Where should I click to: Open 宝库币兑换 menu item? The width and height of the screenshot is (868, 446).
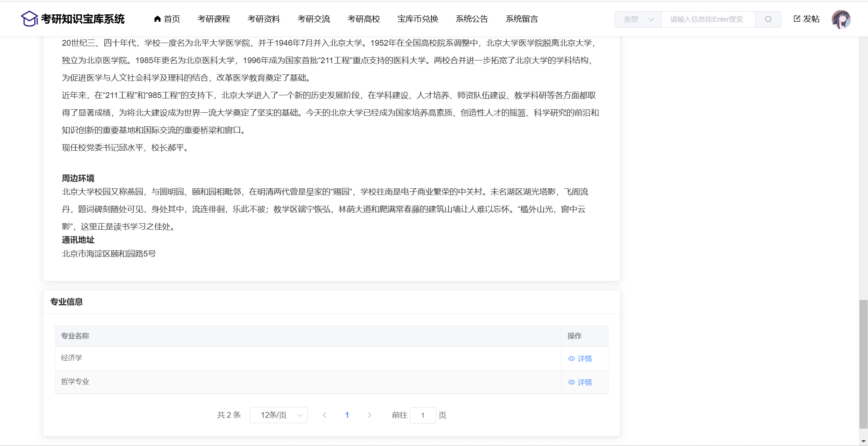418,19
